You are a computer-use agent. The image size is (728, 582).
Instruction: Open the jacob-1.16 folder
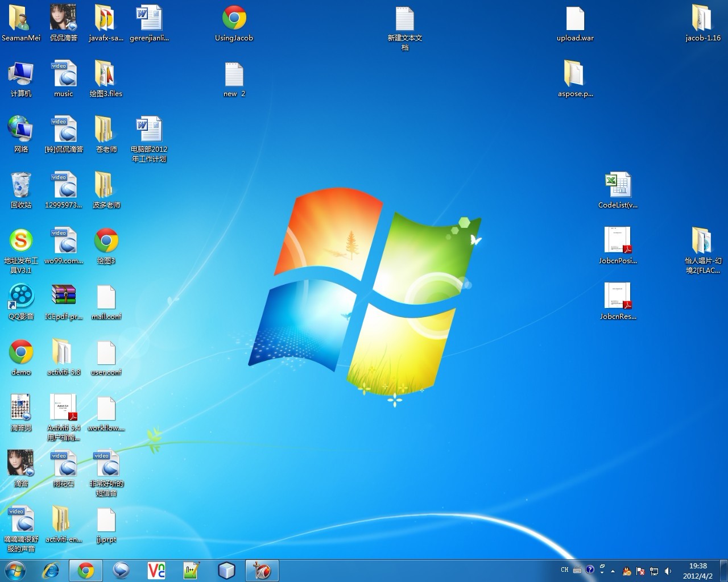(x=702, y=19)
